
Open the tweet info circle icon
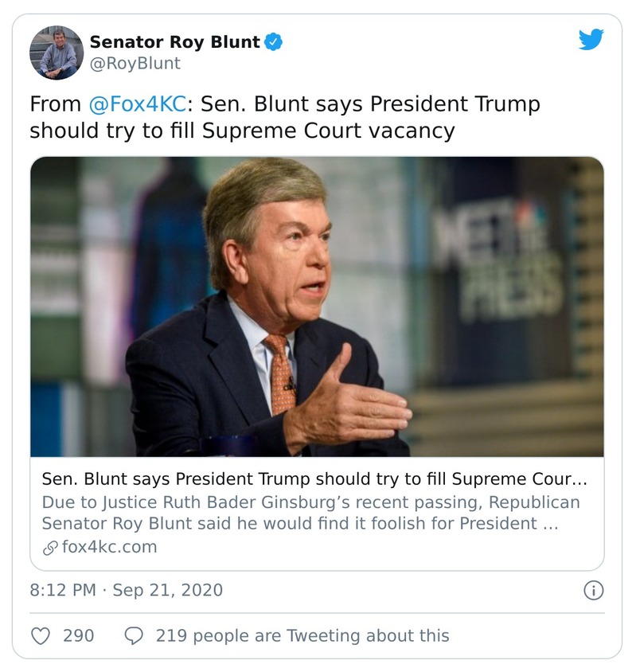pos(593,590)
